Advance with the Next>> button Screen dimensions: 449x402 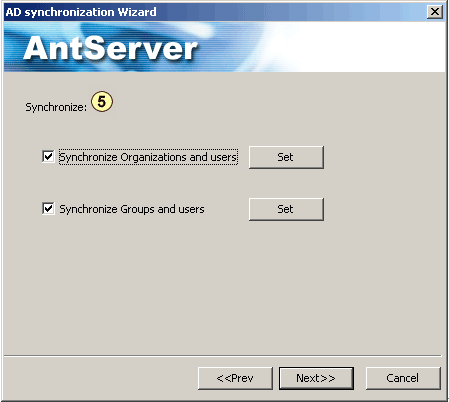pyautogui.click(x=316, y=378)
